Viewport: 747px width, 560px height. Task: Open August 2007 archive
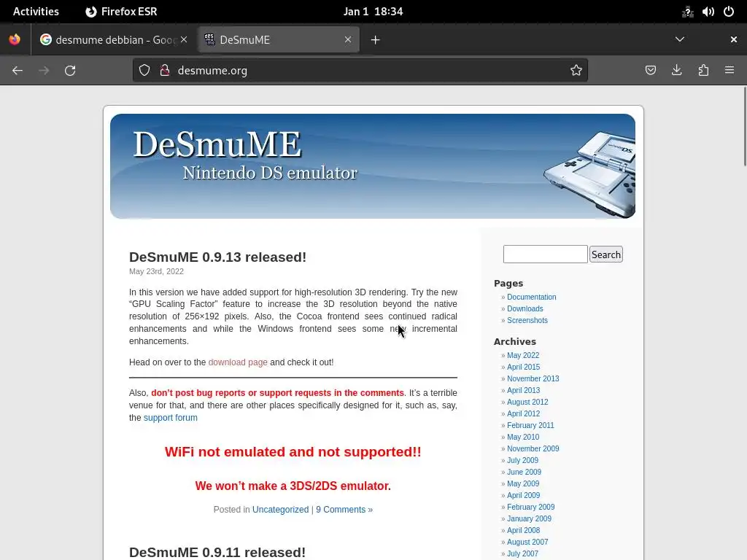[527, 542]
